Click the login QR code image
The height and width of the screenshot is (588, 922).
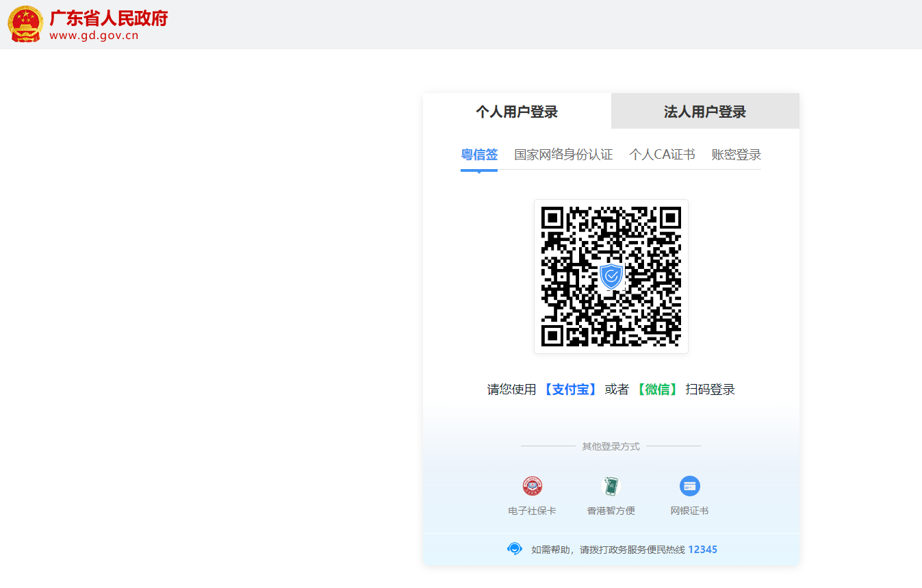coord(611,277)
